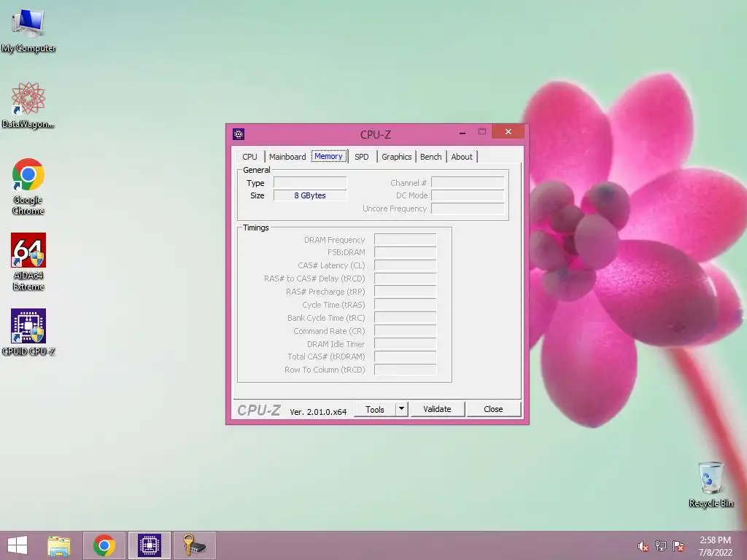Click the CPU-Z window title text
Image resolution: width=747 pixels, height=560 pixels.
point(376,135)
